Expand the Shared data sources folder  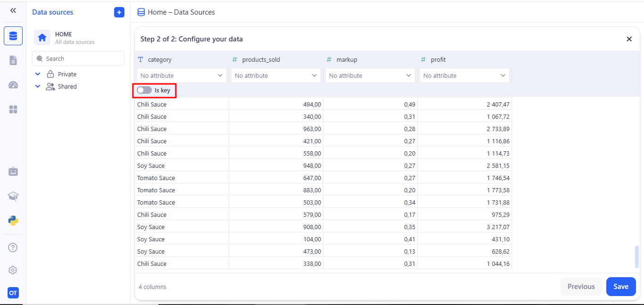click(38, 87)
